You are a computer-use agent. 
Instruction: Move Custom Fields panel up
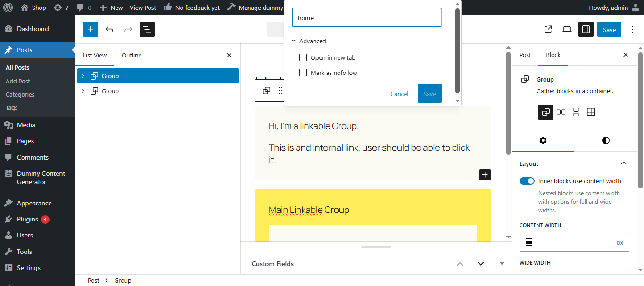[x=460, y=264]
